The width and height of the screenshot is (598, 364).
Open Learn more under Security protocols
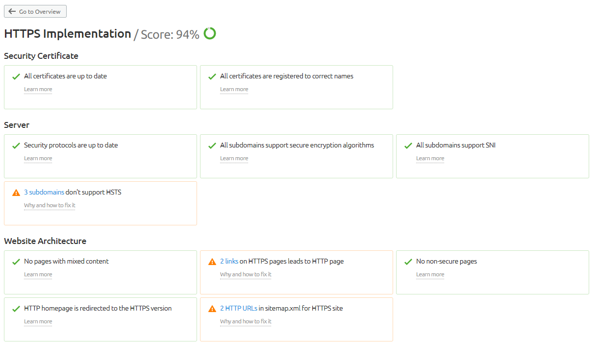[x=38, y=158]
